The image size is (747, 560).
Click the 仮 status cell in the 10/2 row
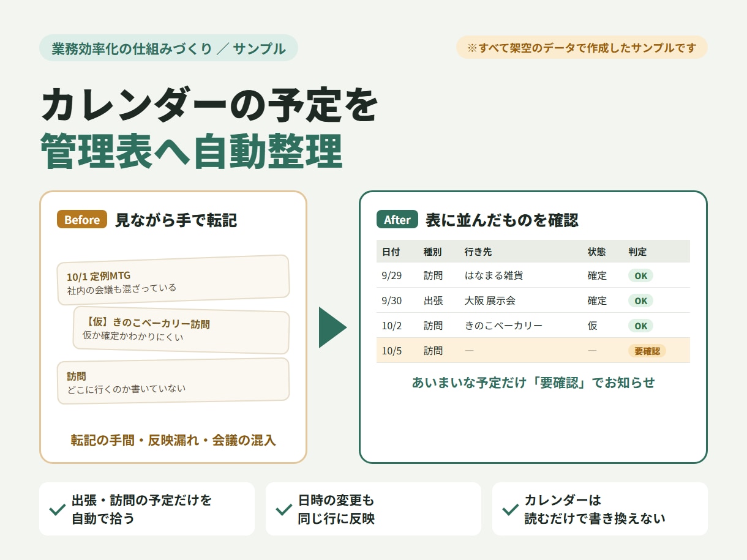tap(592, 326)
